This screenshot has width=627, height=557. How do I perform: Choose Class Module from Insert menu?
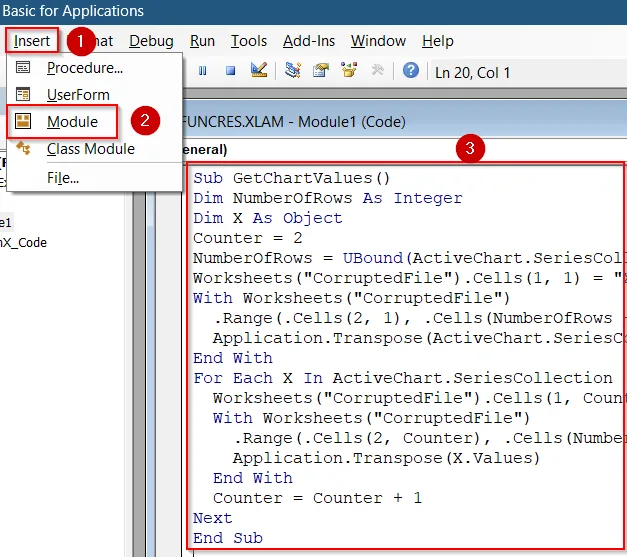95,149
